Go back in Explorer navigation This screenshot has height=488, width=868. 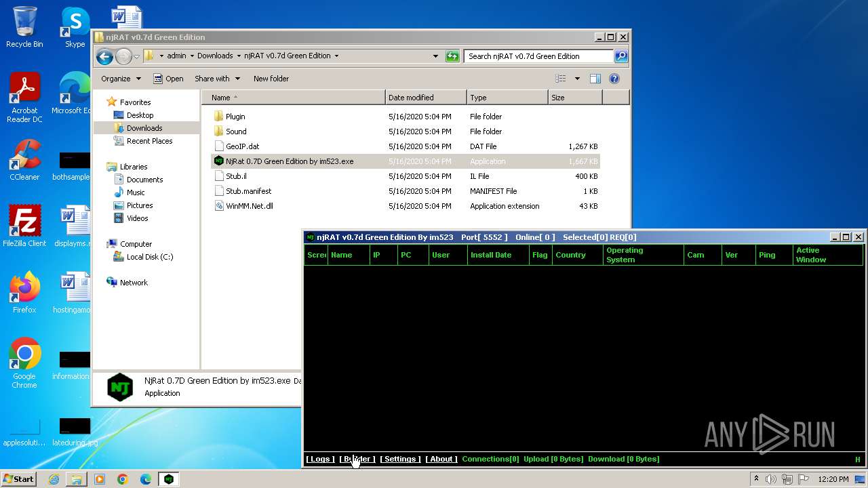click(104, 56)
